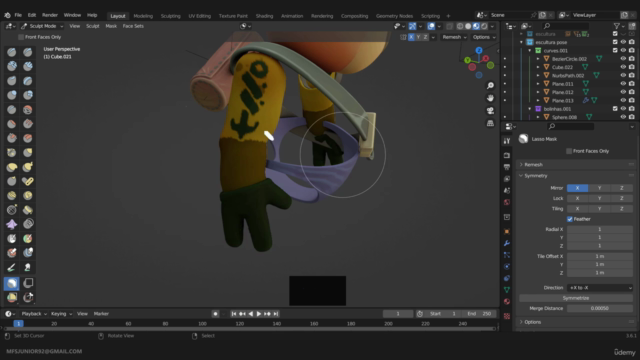The image size is (640, 360).
Task: Switch to the Shading workspace tab
Action: pyautogui.click(x=264, y=16)
